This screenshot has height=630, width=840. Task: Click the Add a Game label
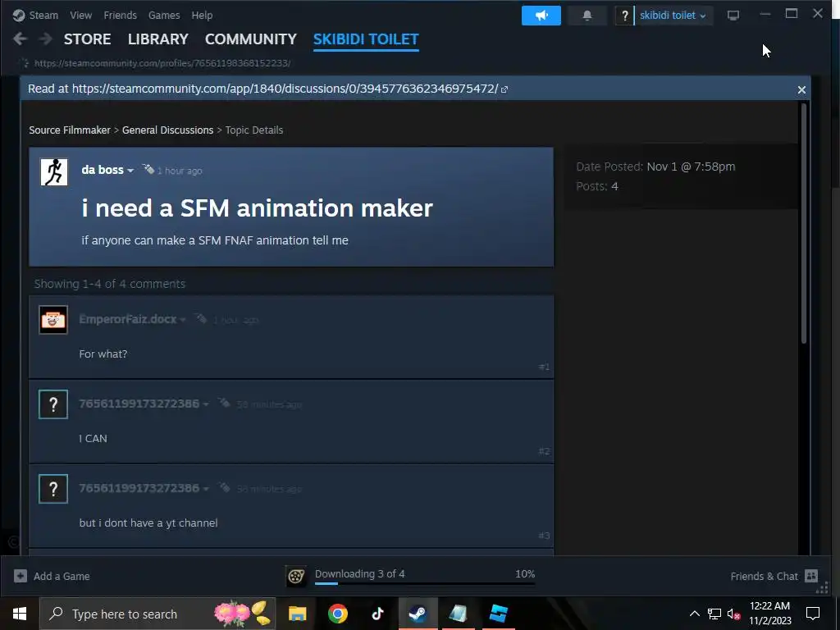62,577
